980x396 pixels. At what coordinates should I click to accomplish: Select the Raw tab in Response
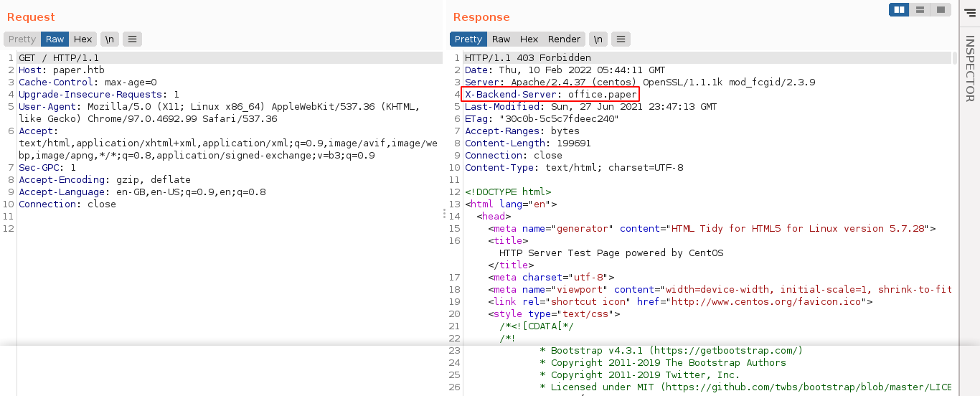pyautogui.click(x=501, y=39)
